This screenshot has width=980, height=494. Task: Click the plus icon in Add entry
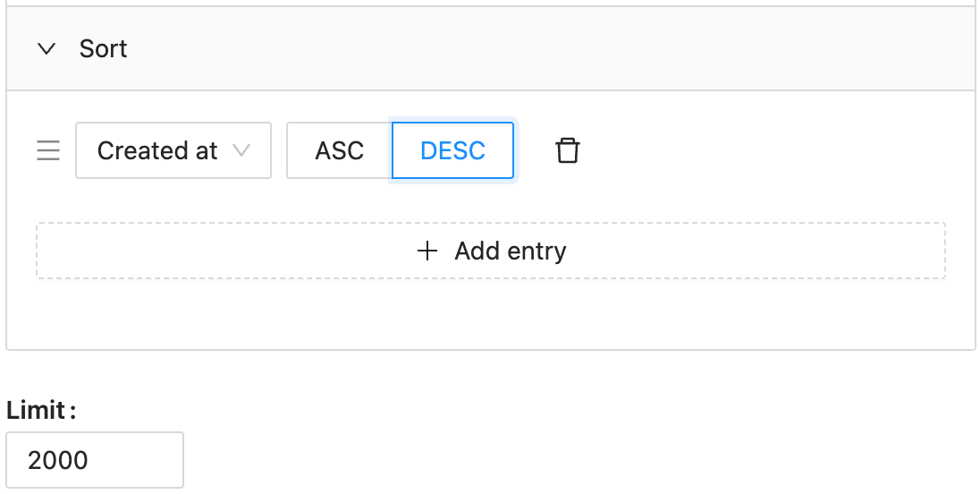pos(427,251)
